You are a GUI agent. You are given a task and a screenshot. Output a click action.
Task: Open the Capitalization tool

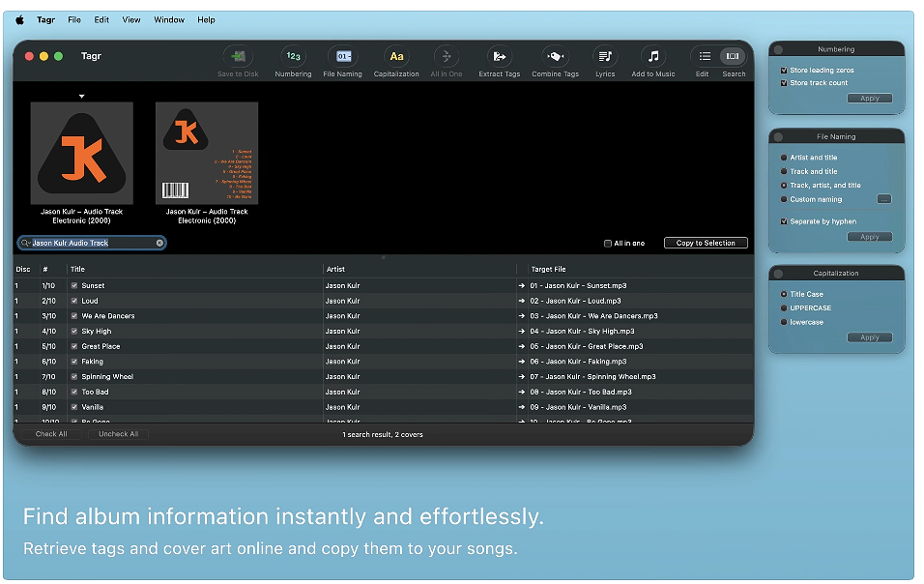(396, 57)
